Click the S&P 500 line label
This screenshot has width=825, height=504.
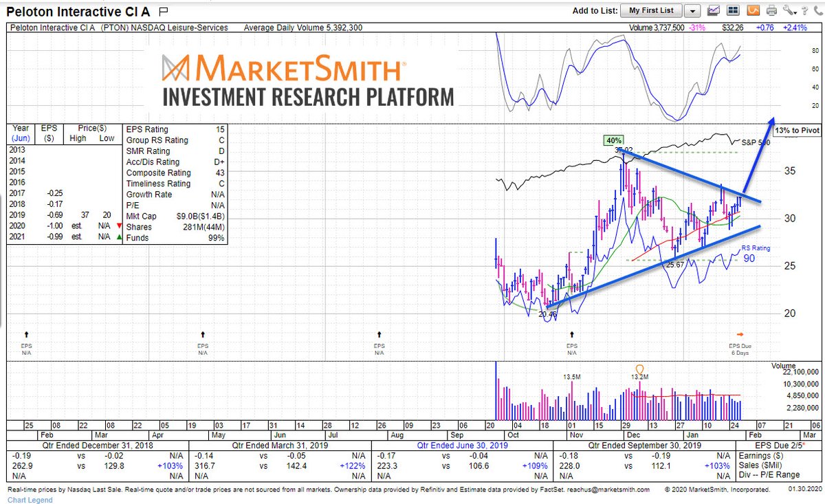[x=756, y=142]
